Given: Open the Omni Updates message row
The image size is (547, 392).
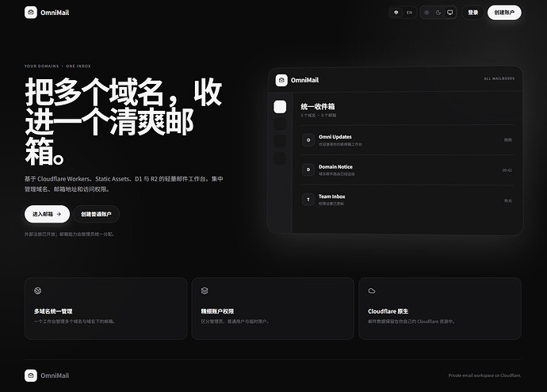Looking at the screenshot, I should tap(407, 140).
